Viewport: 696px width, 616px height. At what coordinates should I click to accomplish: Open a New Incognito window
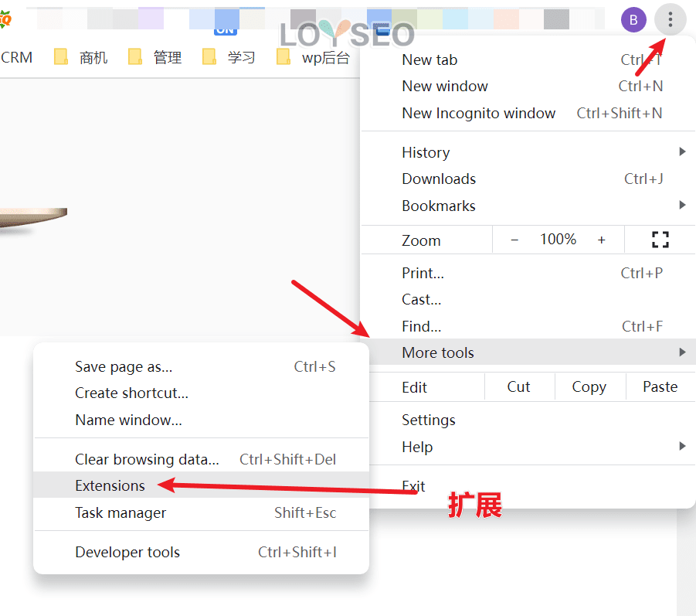(478, 113)
